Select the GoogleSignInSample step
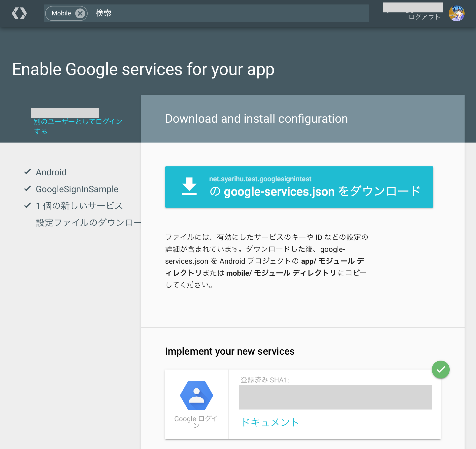 [77, 189]
